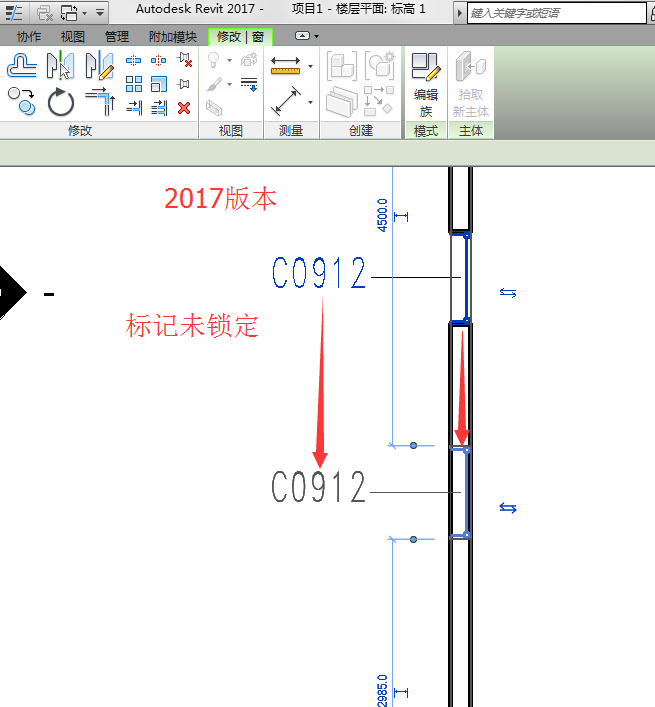Select the Align tool in Modify panel
The image size is (655, 707).
(x=22, y=66)
